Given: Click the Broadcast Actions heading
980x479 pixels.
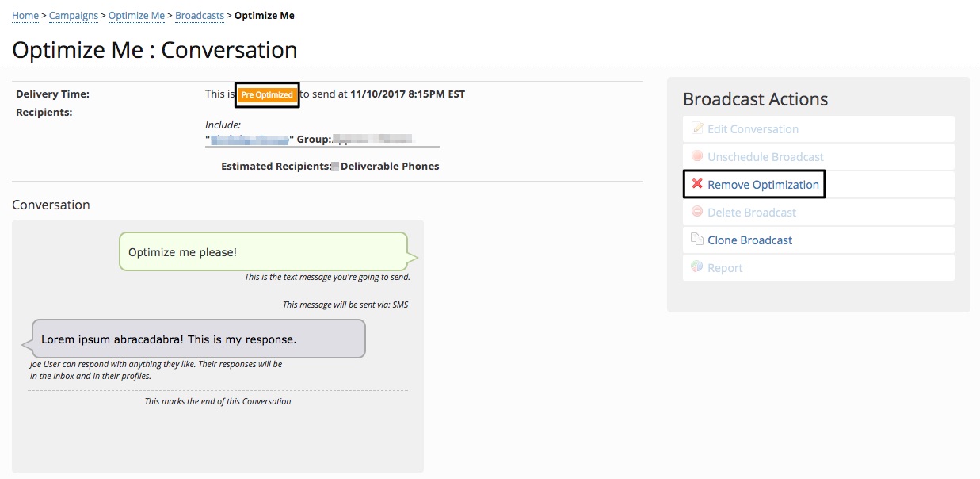Looking at the screenshot, I should point(755,99).
